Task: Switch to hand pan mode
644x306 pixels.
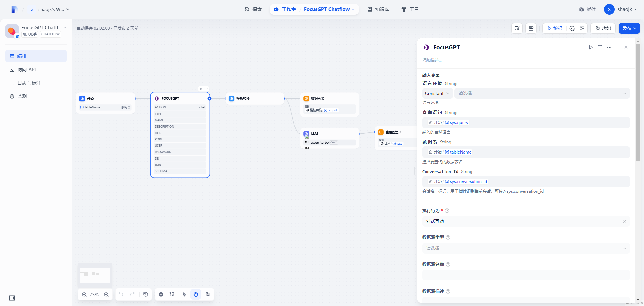Action: pos(196,294)
